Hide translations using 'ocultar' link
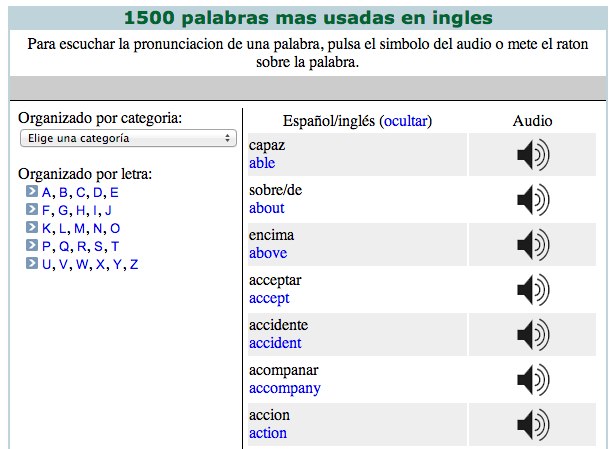Image resolution: width=616 pixels, height=449 pixels. [x=405, y=121]
